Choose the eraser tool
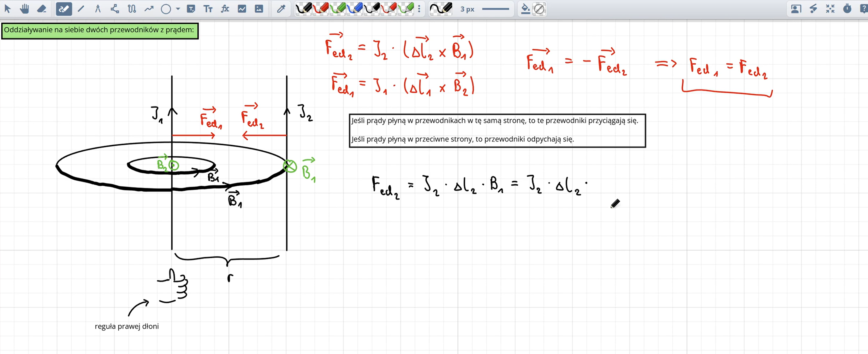The image size is (868, 354). [x=41, y=9]
